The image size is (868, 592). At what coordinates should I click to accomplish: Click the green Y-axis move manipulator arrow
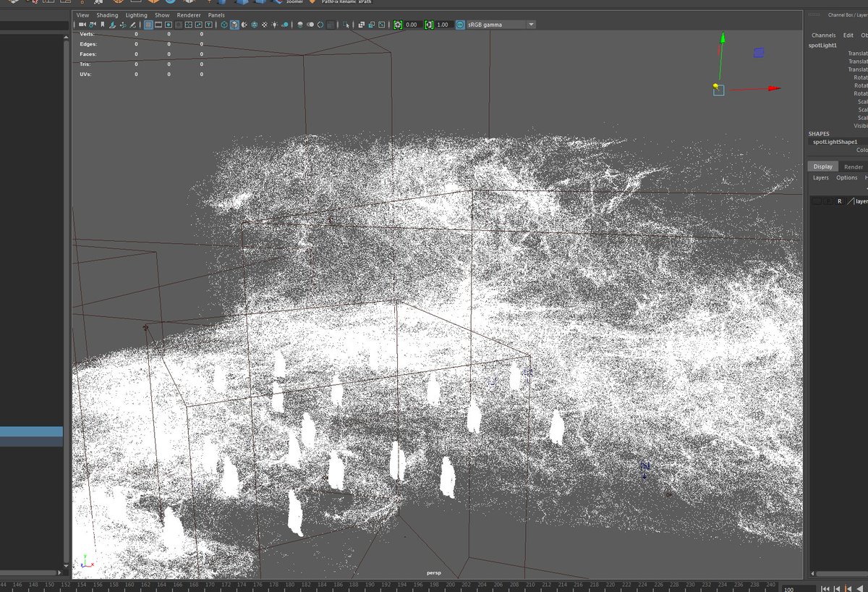point(721,38)
